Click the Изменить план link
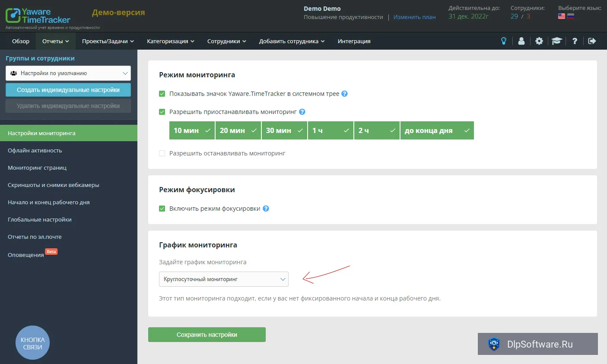 414,17
